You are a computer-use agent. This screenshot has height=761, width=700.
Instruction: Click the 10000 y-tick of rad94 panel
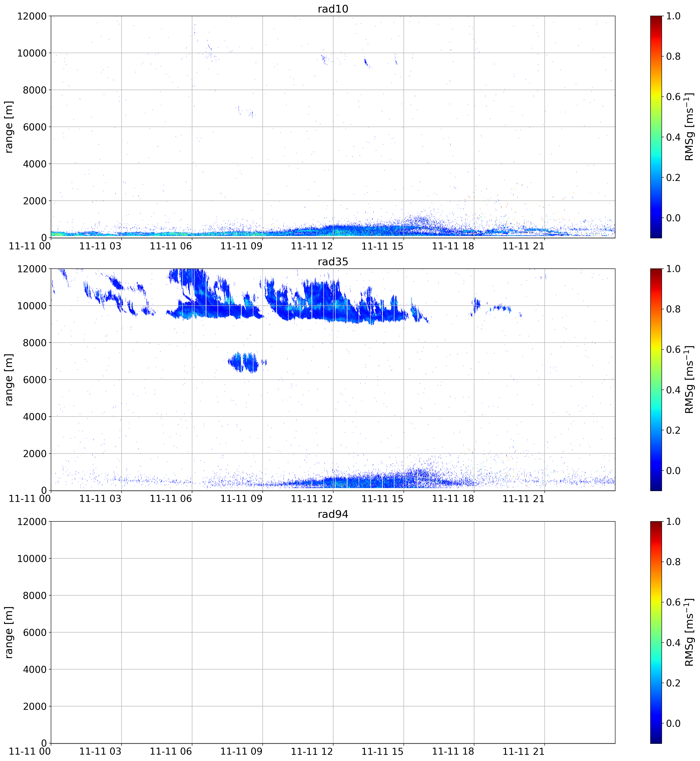32,558
